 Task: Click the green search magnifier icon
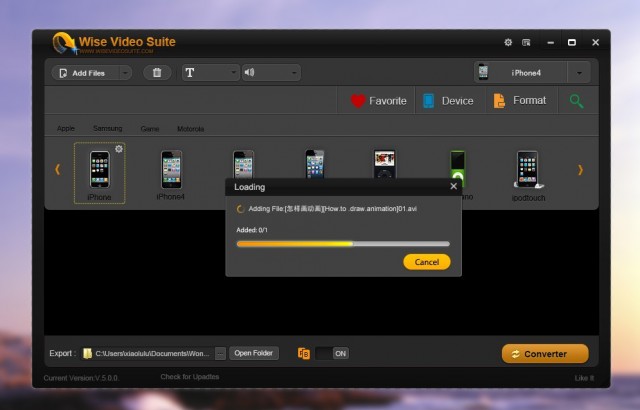(x=576, y=101)
